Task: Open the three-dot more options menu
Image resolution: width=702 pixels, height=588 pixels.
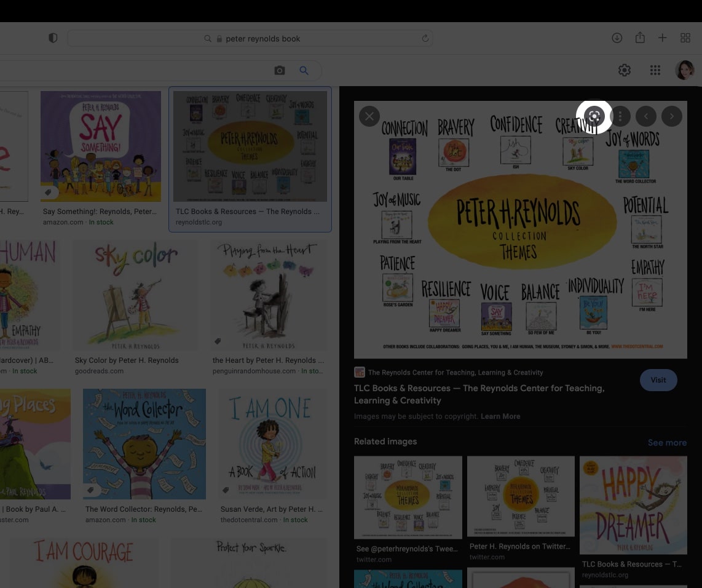Action: click(x=620, y=116)
